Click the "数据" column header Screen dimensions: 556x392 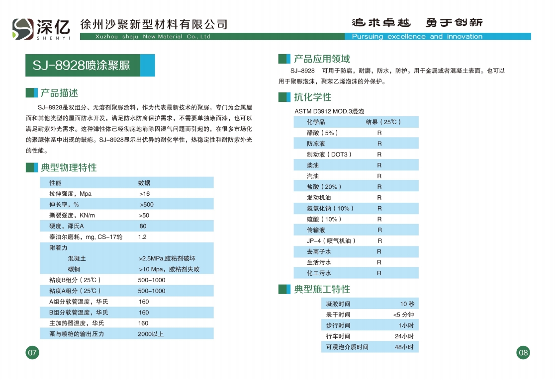(144, 183)
